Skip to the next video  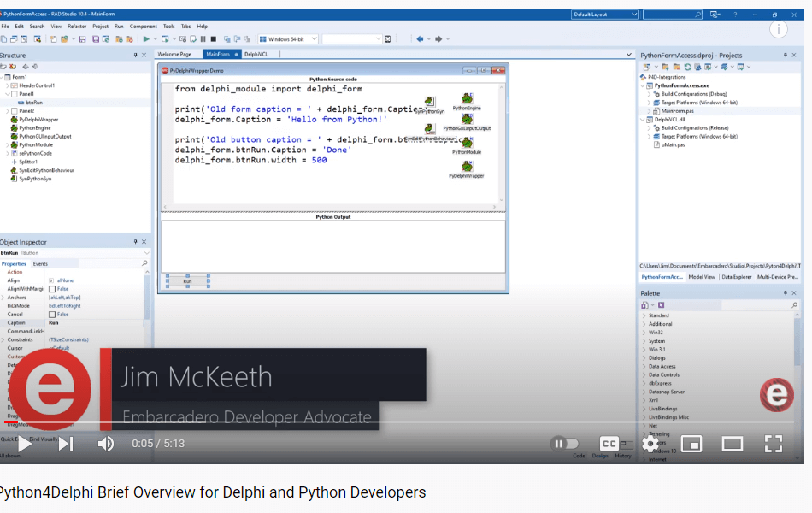pyautogui.click(x=66, y=444)
